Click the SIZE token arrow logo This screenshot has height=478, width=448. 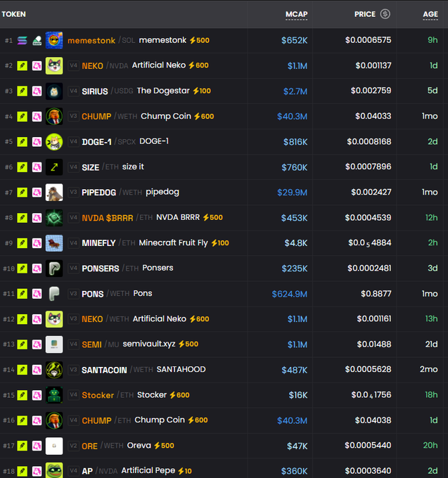click(x=54, y=167)
